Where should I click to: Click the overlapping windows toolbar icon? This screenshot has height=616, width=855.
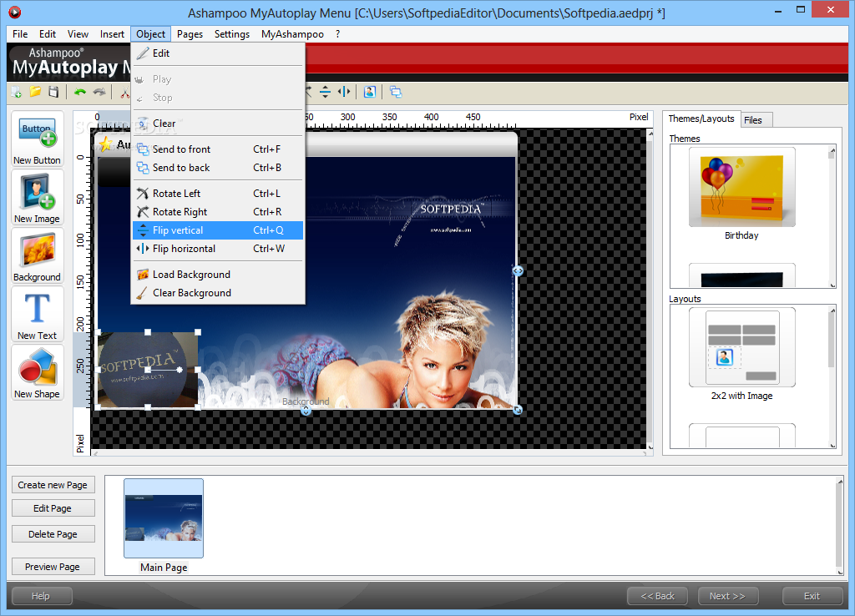396,92
